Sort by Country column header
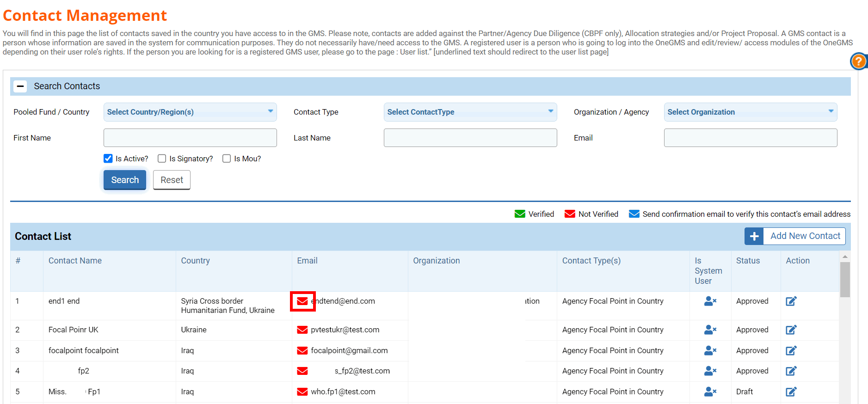Screen dimensions: 868x404 point(195,261)
